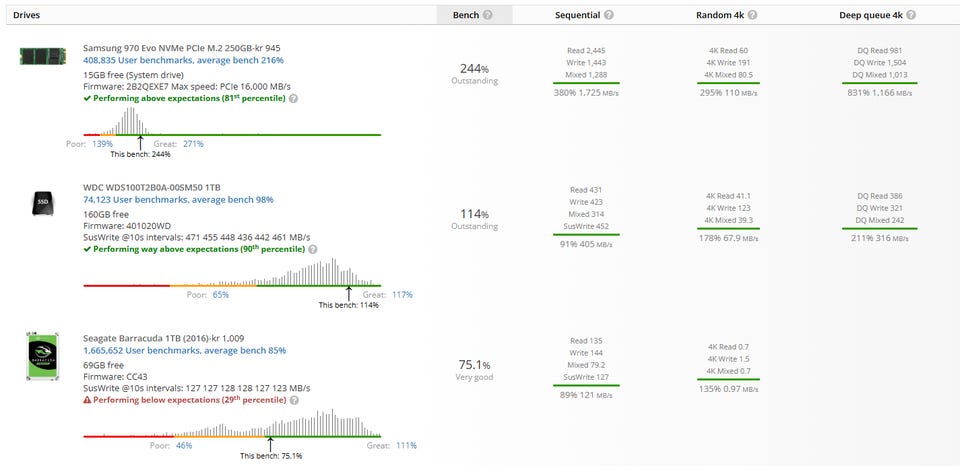Click WDC sequential result 91% 405 MB/s
960x470 pixels.
point(586,245)
